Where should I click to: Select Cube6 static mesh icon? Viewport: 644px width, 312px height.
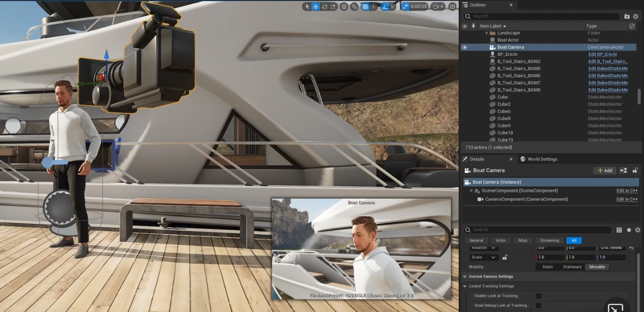click(492, 112)
